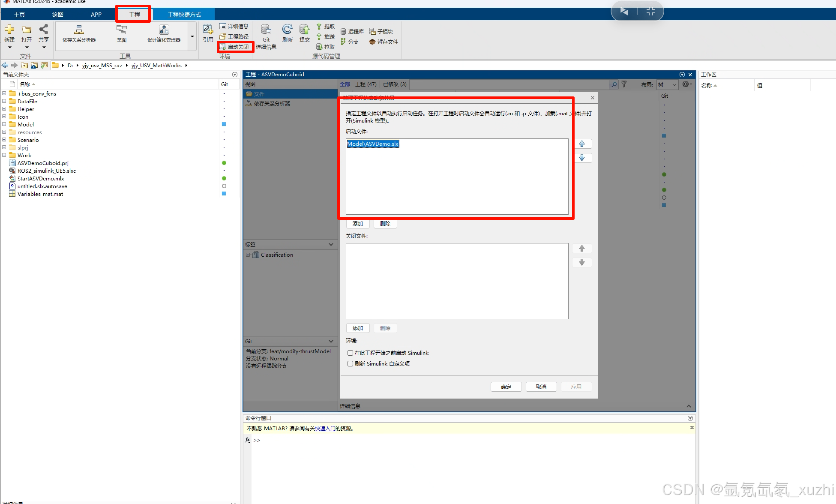The image size is (836, 504).
Task: Switch to the 已修改 (3) filter tab
Action: click(x=394, y=84)
